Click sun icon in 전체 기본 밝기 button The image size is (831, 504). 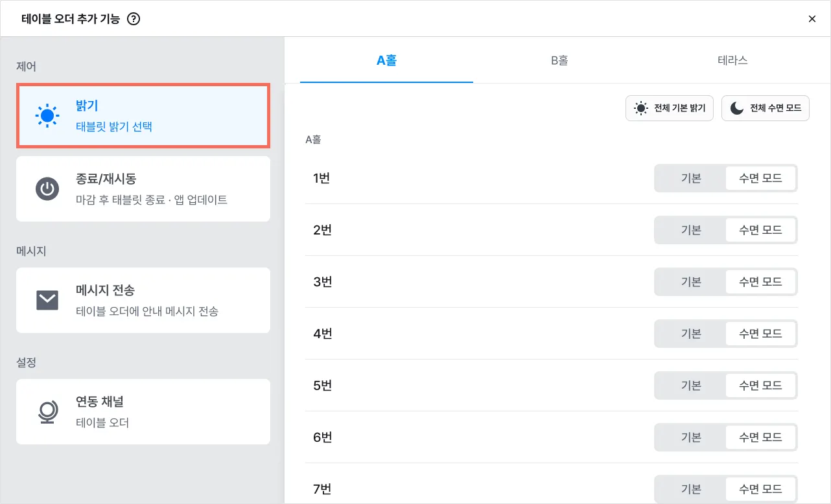641,108
